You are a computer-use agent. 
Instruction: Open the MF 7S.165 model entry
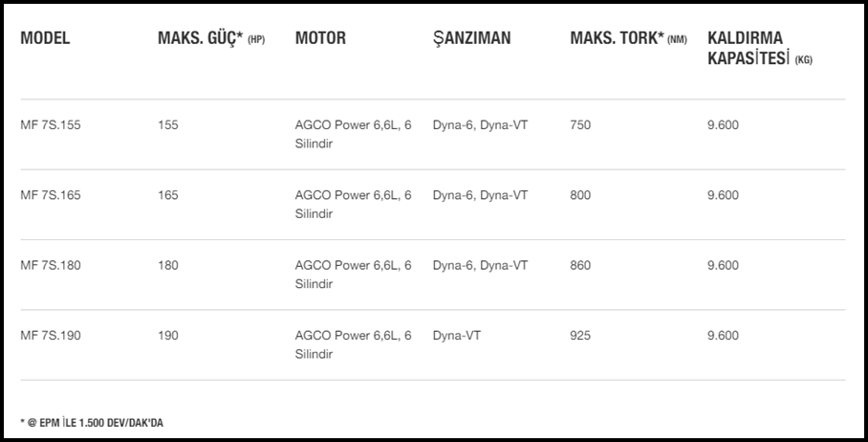pos(51,195)
